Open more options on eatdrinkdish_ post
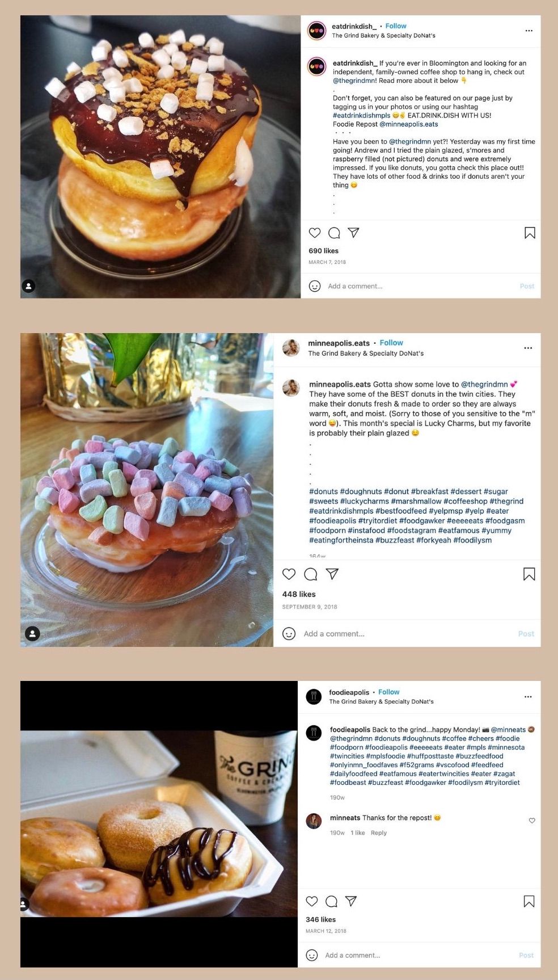 point(529,31)
